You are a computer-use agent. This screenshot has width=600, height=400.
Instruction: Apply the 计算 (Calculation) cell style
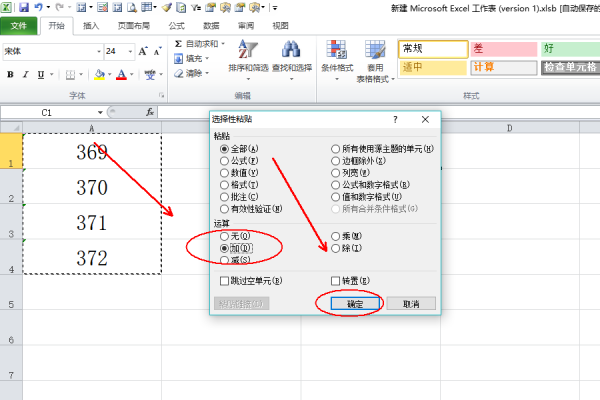(504, 68)
